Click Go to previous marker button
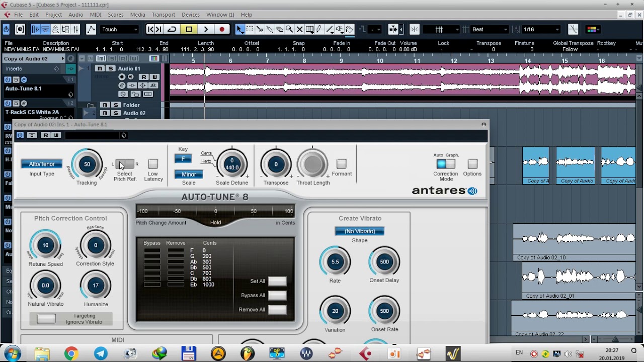 (150, 29)
